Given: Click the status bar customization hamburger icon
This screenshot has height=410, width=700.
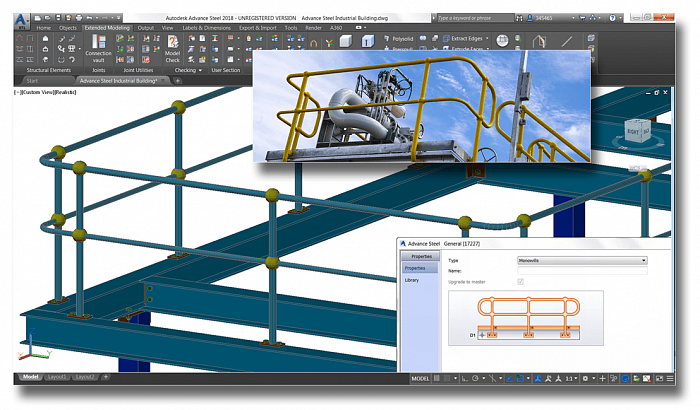Looking at the screenshot, I should pyautogui.click(x=670, y=379).
